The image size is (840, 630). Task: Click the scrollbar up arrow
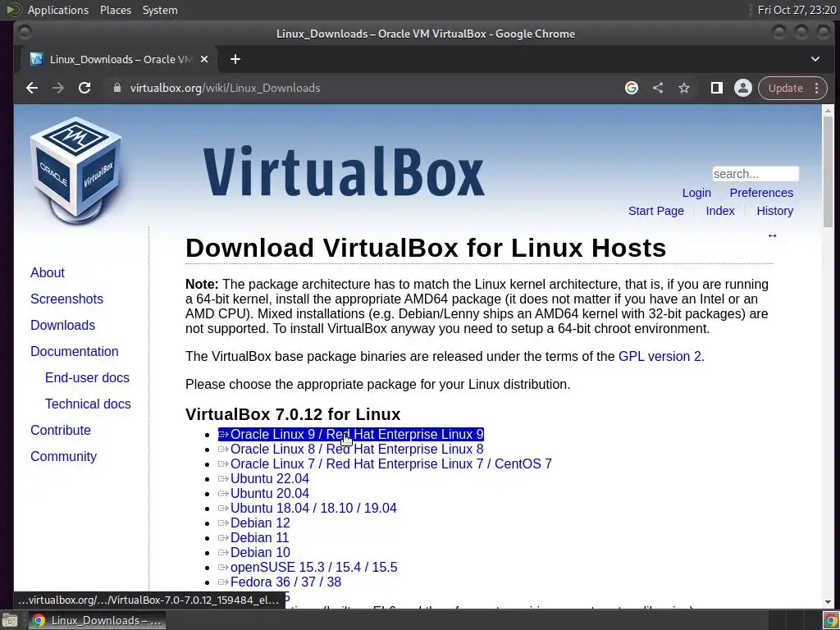828,111
